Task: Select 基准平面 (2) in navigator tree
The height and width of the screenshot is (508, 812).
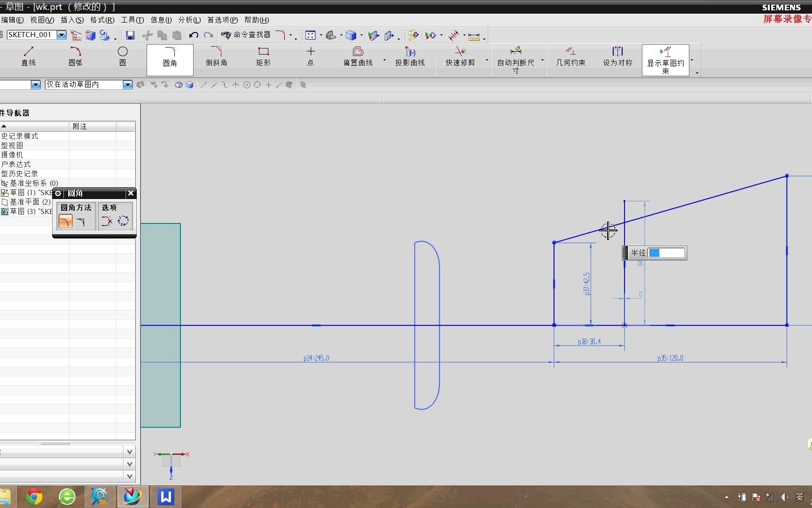Action: (26, 202)
